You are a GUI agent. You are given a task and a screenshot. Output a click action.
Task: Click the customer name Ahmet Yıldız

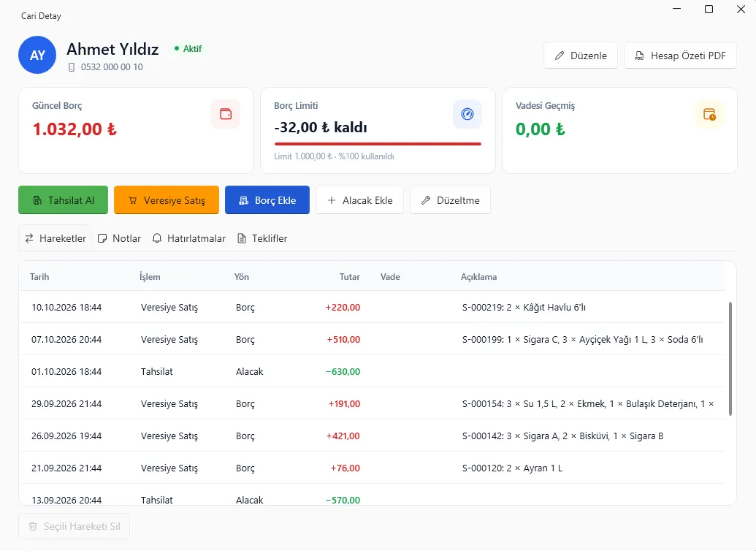point(112,49)
